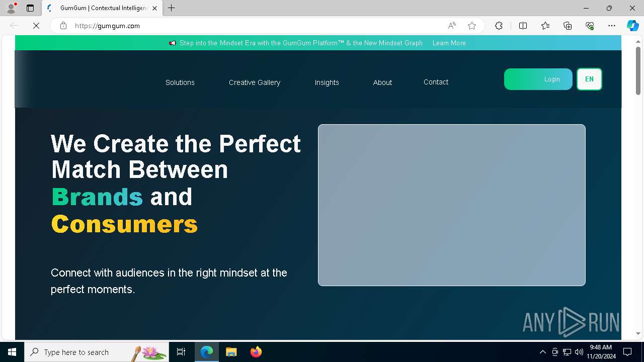Toggle split screen view
Viewport: 644px width, 362px height.
[523, 26]
